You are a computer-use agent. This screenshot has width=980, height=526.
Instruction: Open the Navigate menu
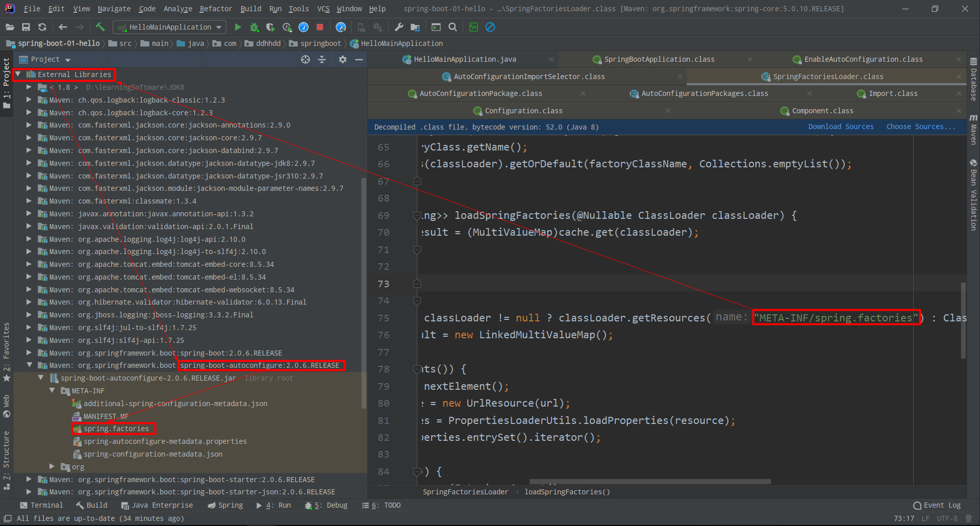pos(114,9)
